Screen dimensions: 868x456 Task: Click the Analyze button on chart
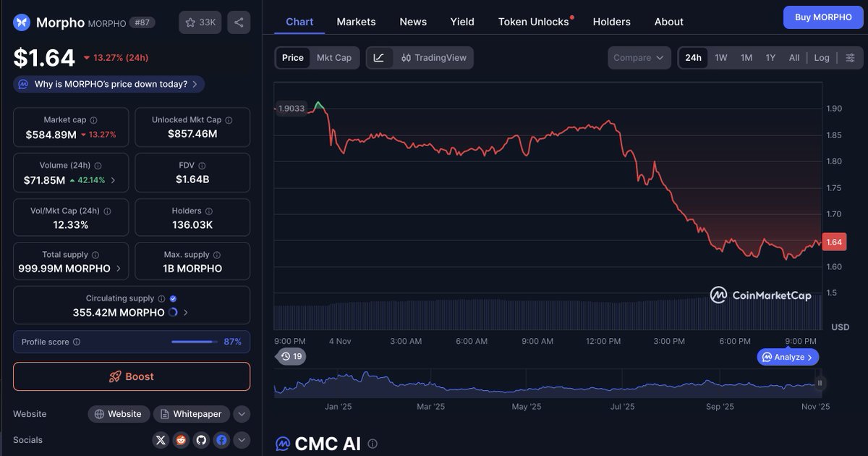[788, 357]
